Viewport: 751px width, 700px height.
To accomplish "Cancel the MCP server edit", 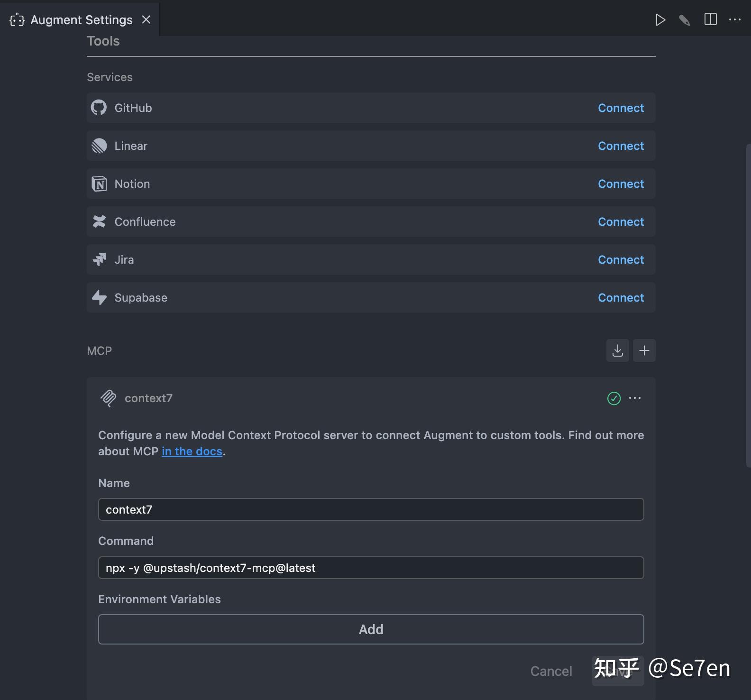I will (x=551, y=671).
